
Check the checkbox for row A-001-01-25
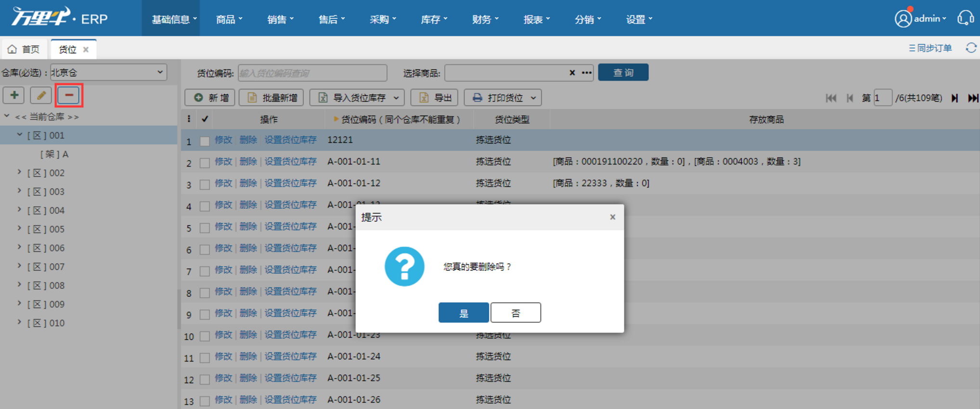click(205, 379)
